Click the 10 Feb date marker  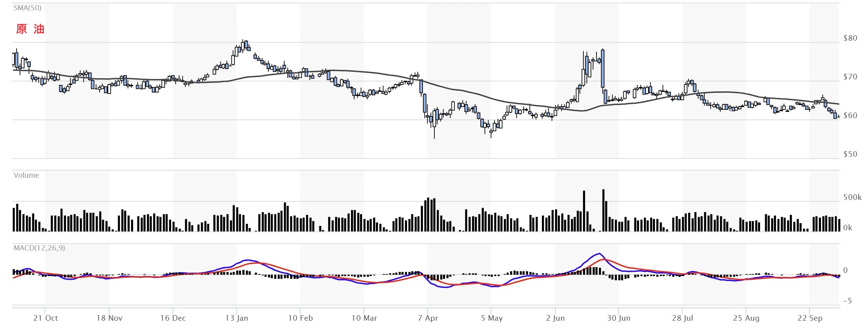pyautogui.click(x=300, y=318)
